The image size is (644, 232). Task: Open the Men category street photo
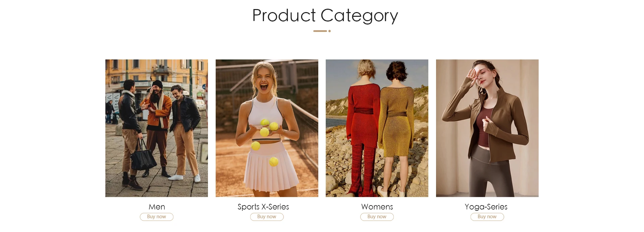[x=157, y=128]
